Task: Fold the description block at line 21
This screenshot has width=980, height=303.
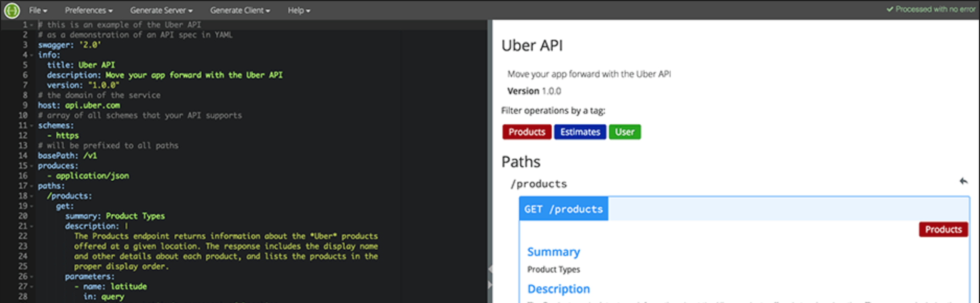Action: [x=32, y=226]
